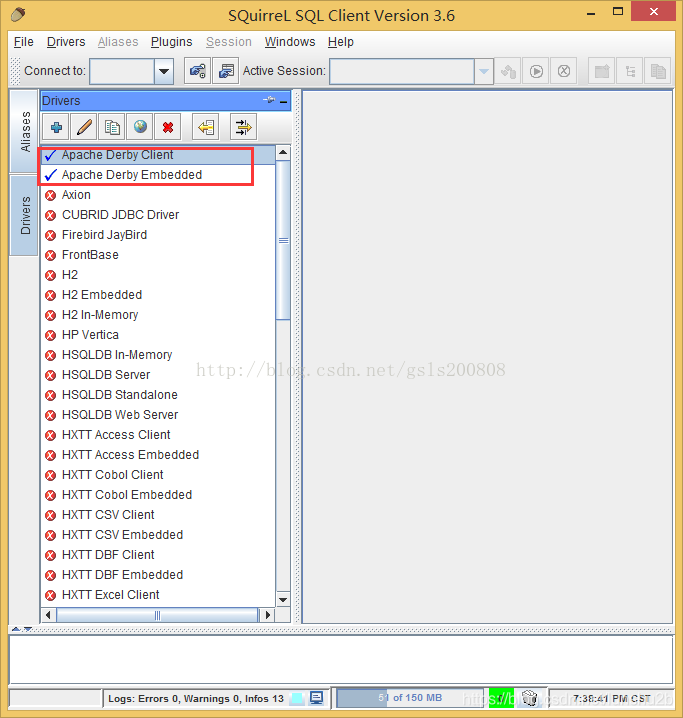Select HSQLDB Server driver

click(x=158, y=375)
